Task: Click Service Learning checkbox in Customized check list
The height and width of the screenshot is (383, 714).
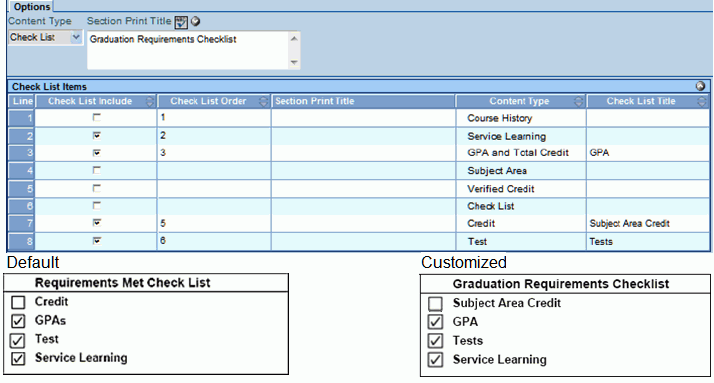Action: pyautogui.click(x=435, y=360)
